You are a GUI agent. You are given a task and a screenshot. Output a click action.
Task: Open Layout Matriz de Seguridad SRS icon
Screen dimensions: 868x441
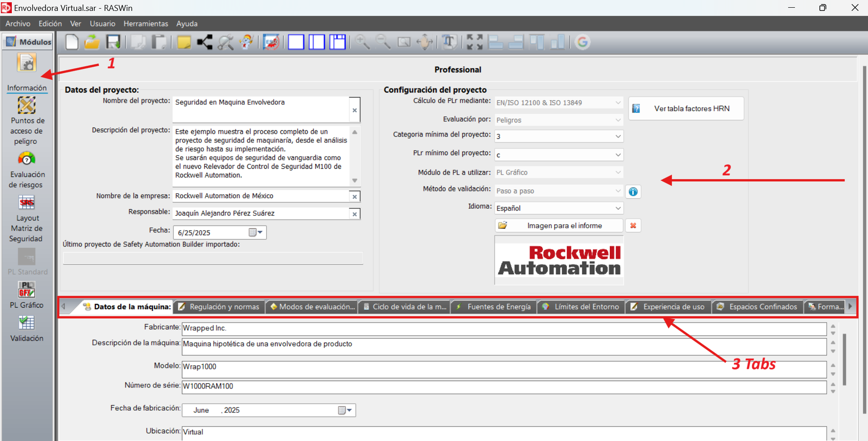click(27, 203)
